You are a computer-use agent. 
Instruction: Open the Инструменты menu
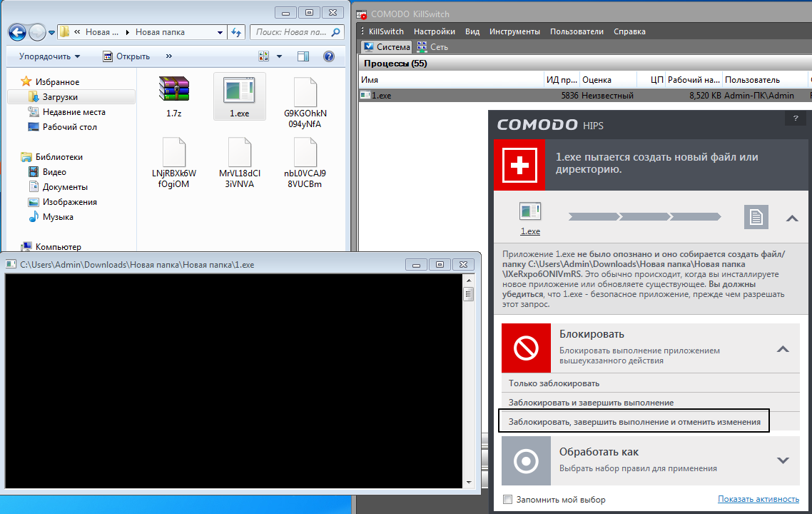[514, 31]
